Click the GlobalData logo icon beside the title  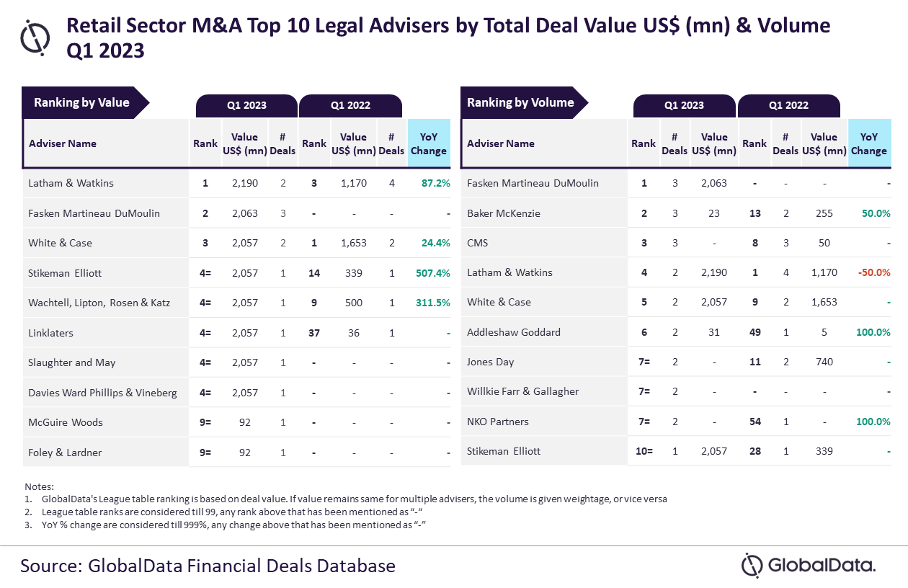[x=35, y=37]
